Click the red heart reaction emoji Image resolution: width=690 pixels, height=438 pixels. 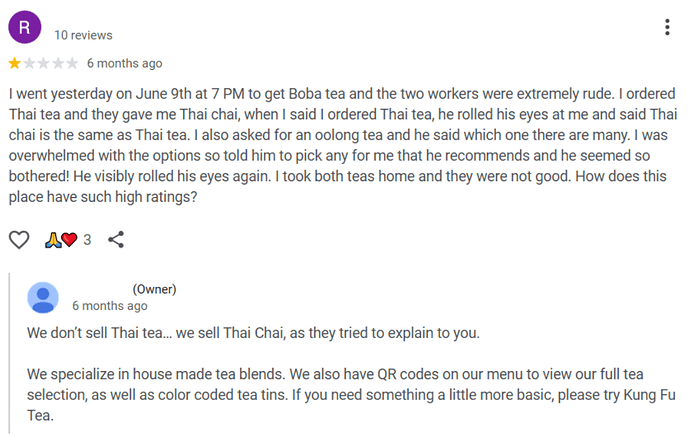69,240
